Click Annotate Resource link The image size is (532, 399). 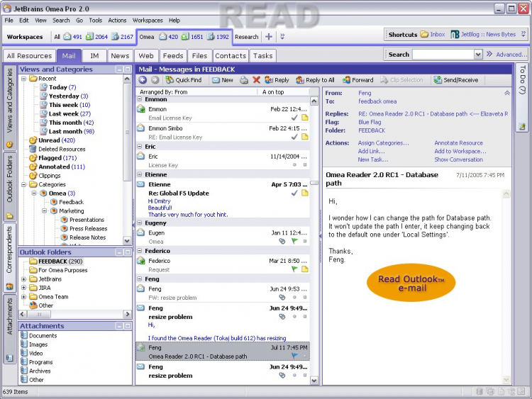(458, 143)
